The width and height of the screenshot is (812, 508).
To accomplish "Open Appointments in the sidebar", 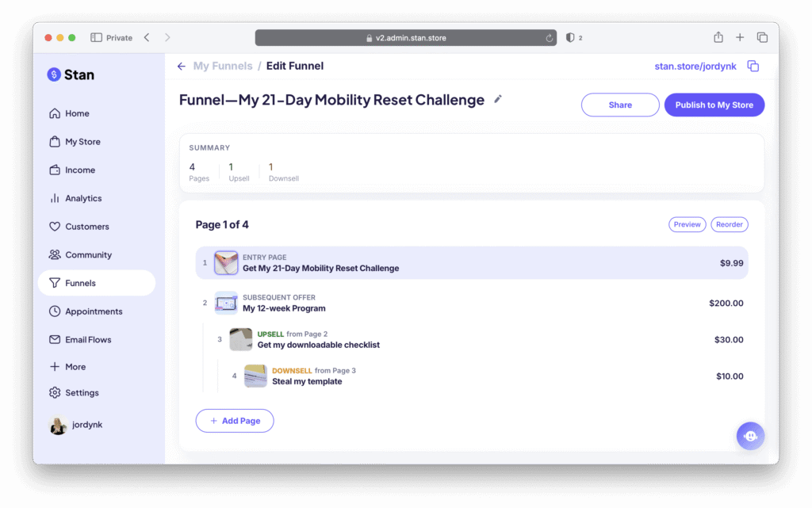I will [x=86, y=311].
